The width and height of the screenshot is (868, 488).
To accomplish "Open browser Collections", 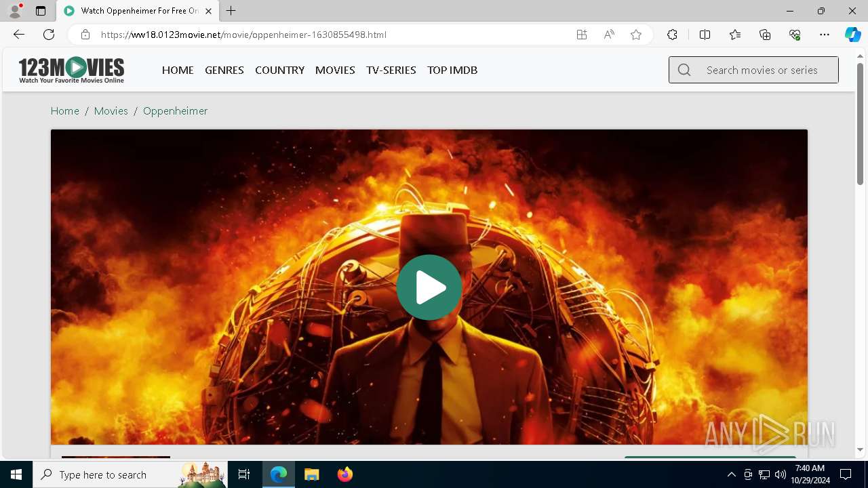I will [x=765, y=35].
